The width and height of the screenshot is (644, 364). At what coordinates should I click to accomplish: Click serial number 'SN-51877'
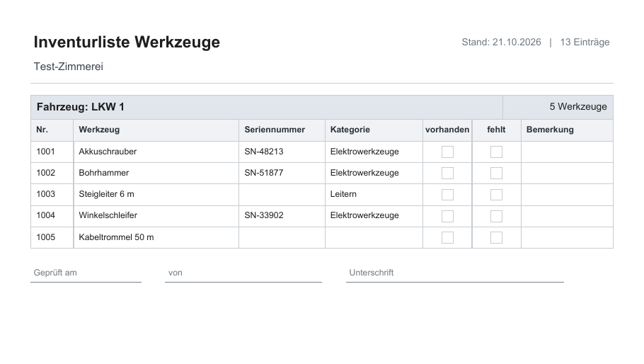pos(264,173)
